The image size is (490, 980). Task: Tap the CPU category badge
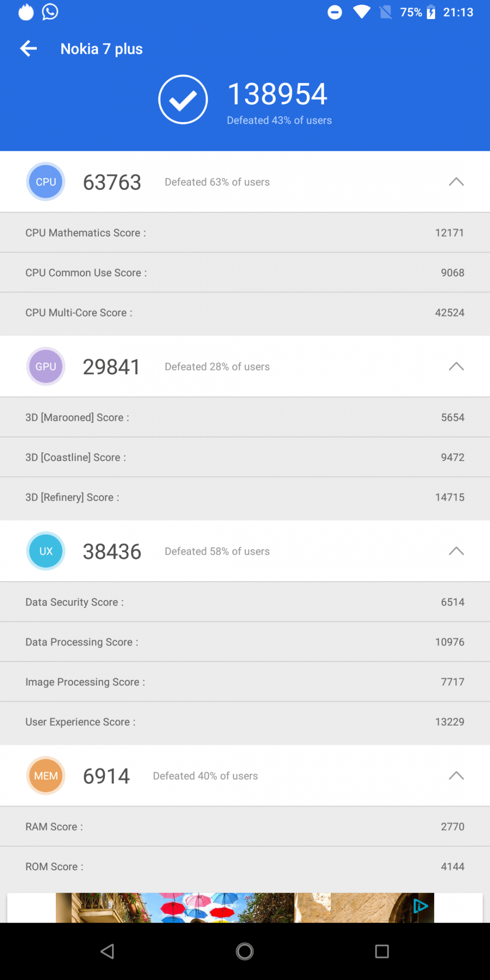click(46, 182)
